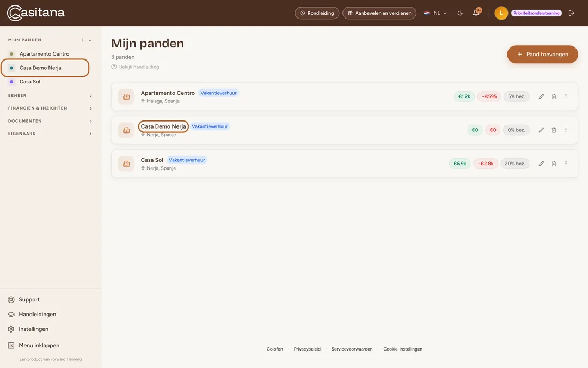Open Casa Sol property name in list
Image resolution: width=588 pixels, height=368 pixels.
coord(152,160)
